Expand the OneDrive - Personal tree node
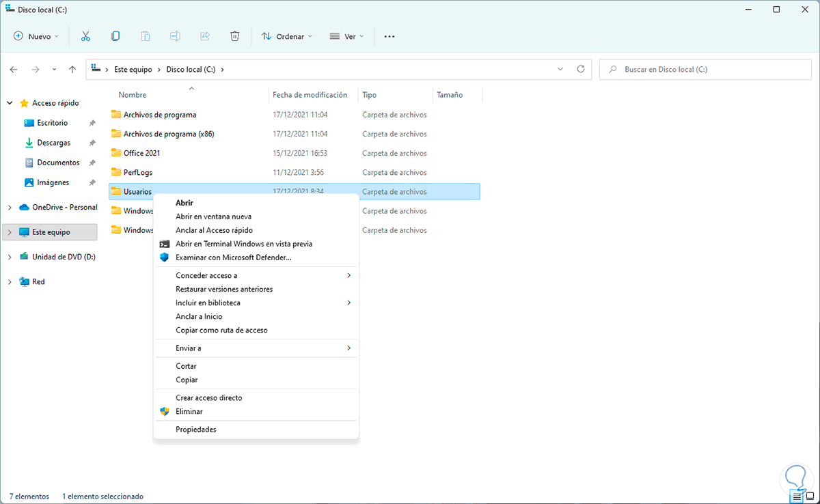820x504 pixels. [10, 208]
